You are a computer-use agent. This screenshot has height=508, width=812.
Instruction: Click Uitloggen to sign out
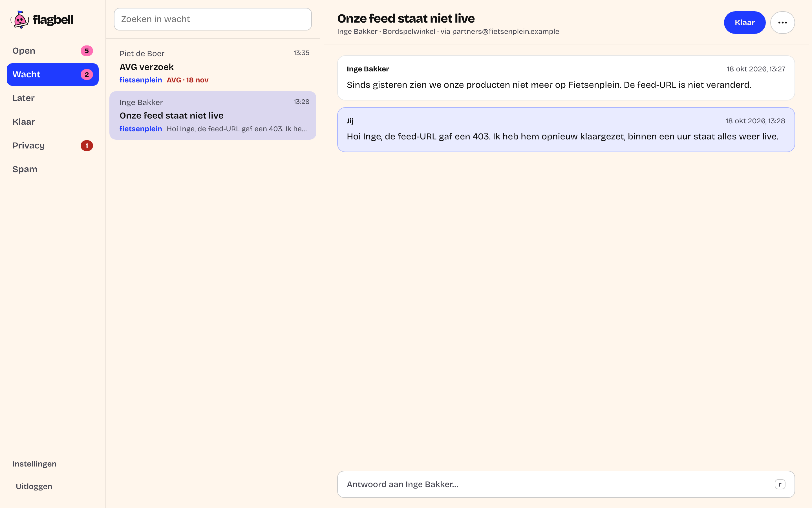point(34,486)
